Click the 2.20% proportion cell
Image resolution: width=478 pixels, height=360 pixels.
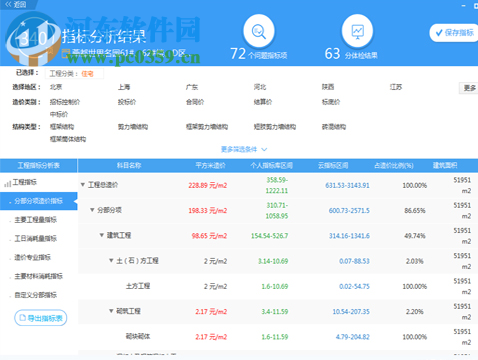tap(415, 312)
